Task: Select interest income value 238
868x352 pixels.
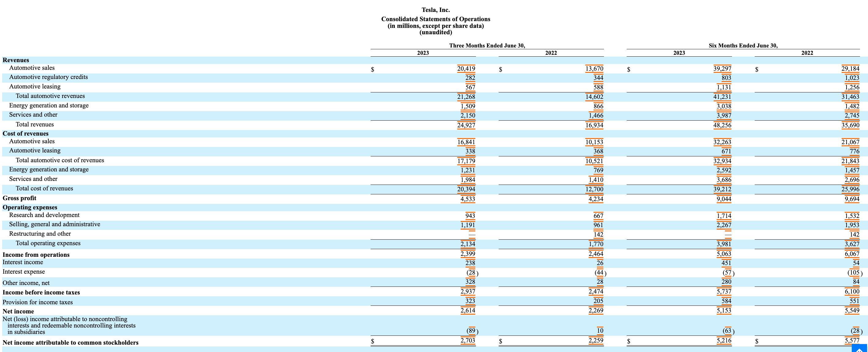Action: tap(470, 263)
